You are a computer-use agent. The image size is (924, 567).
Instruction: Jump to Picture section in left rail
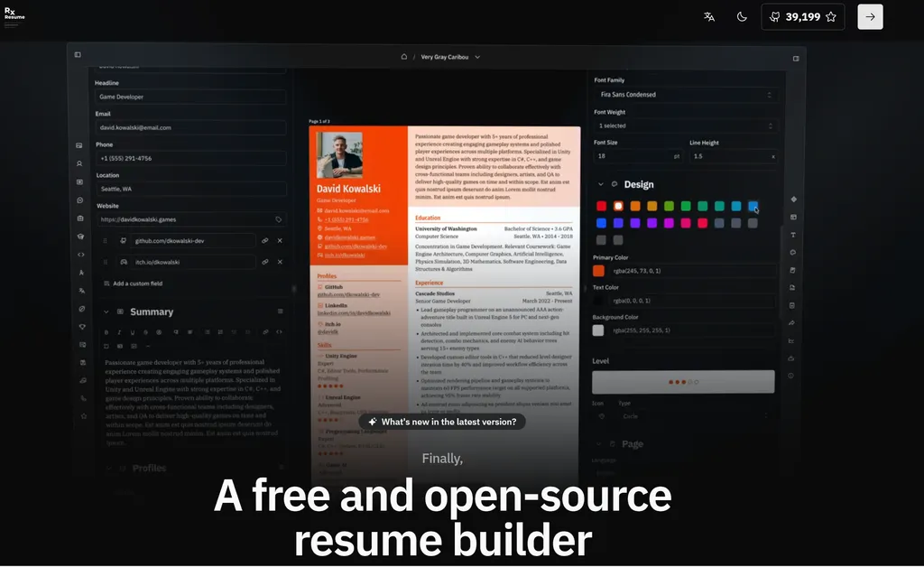(79, 145)
